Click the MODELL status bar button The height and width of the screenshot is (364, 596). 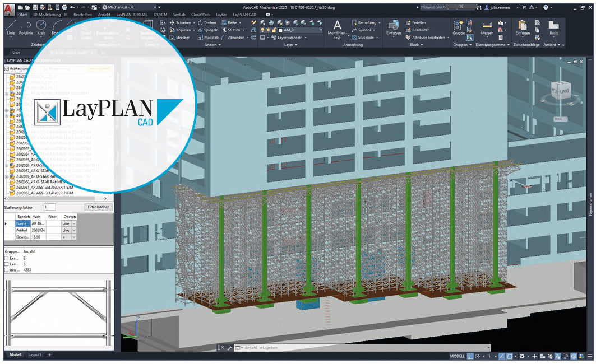(457, 356)
